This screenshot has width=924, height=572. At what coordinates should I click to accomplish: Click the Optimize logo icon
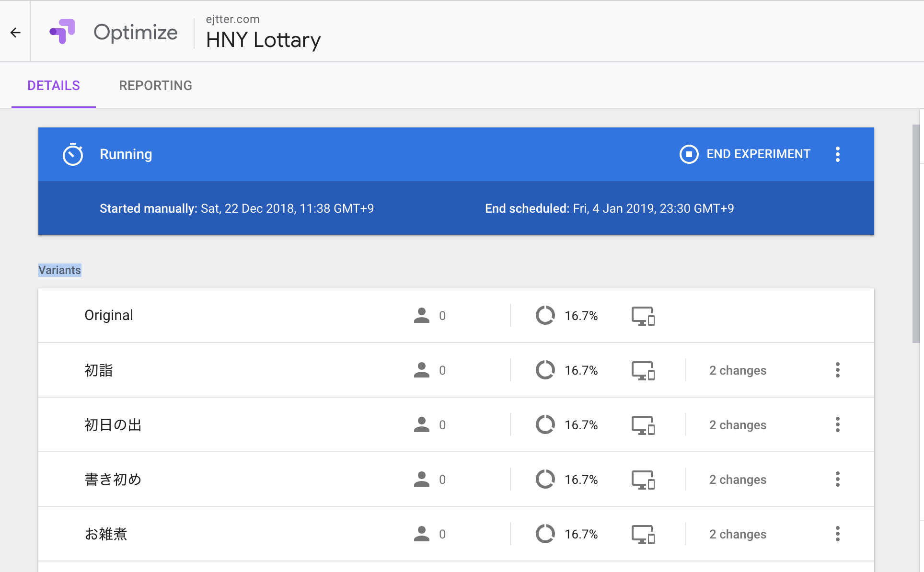(62, 32)
